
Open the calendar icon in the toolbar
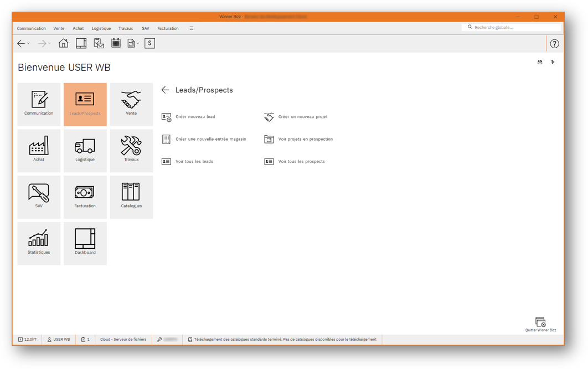[116, 43]
